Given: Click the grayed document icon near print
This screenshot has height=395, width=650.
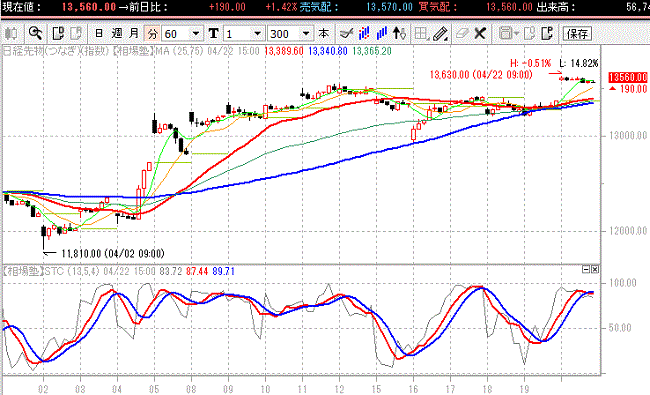Looking at the screenshot, I should tap(529, 33).
